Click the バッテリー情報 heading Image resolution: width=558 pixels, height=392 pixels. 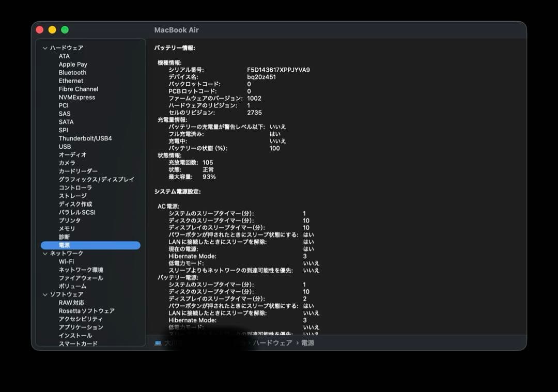(175, 48)
